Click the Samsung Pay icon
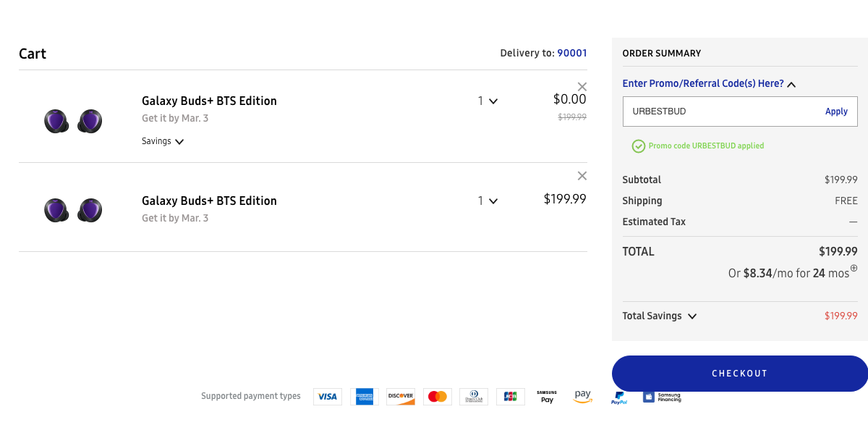868x425 pixels. [547, 397]
